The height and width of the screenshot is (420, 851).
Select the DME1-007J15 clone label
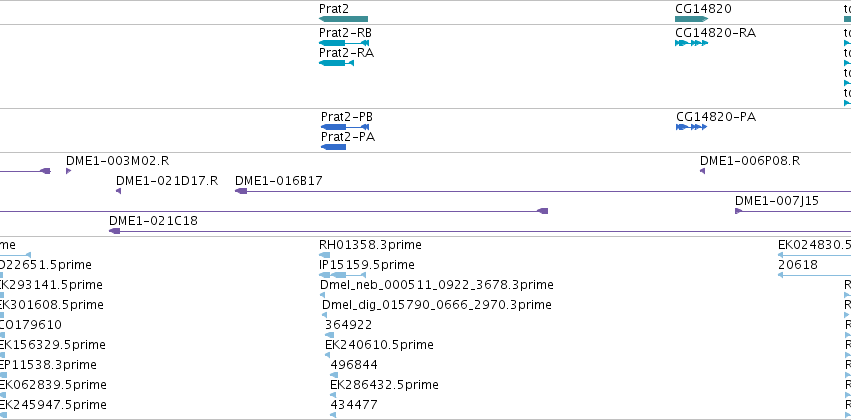click(x=777, y=201)
